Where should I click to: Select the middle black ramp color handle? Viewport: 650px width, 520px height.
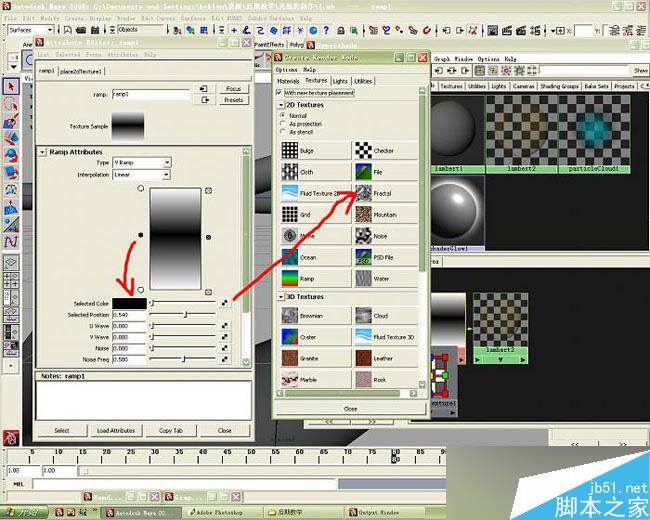point(141,236)
